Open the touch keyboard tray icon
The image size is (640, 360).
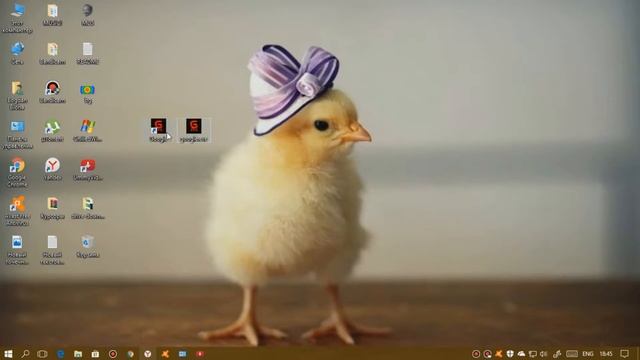[572, 353]
